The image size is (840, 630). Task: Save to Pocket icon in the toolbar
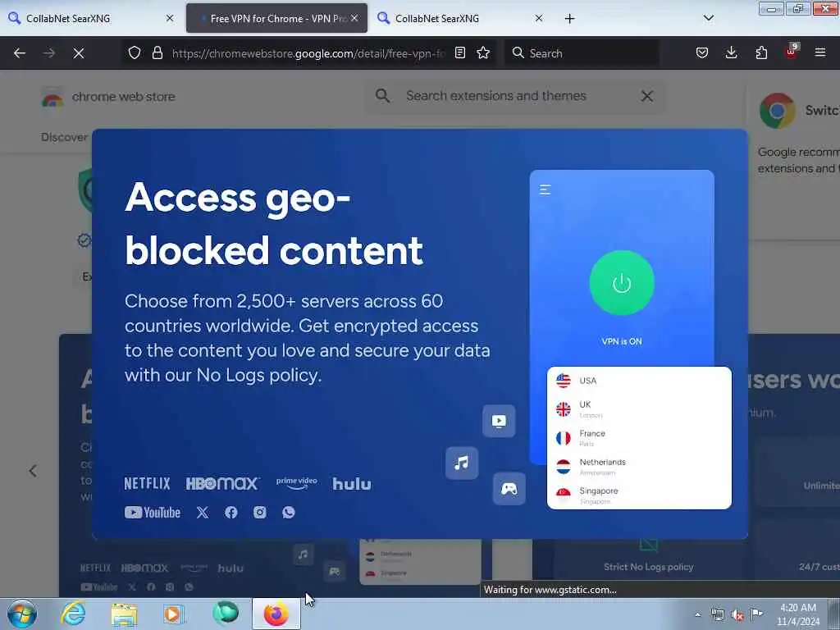pyautogui.click(x=702, y=52)
